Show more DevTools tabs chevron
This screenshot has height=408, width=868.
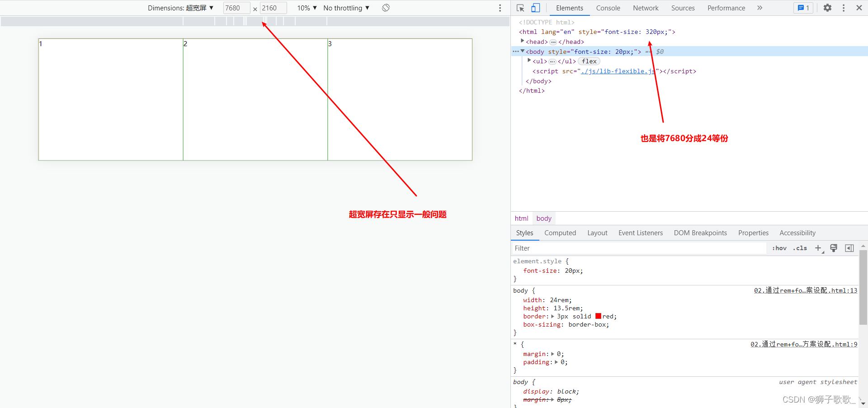coord(759,8)
